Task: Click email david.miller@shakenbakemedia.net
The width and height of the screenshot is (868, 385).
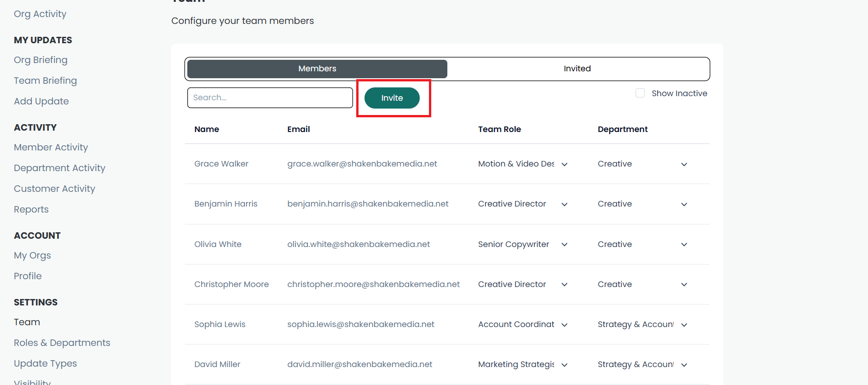Action: tap(360, 364)
